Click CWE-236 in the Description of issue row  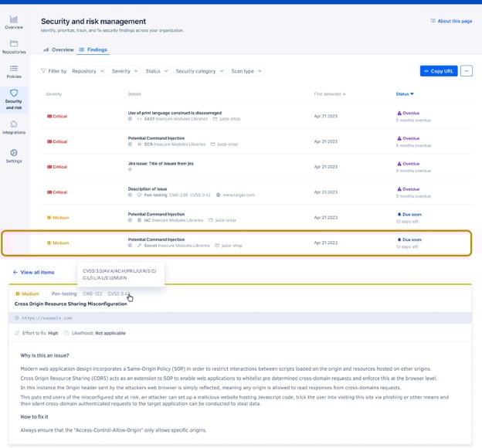[x=178, y=195]
